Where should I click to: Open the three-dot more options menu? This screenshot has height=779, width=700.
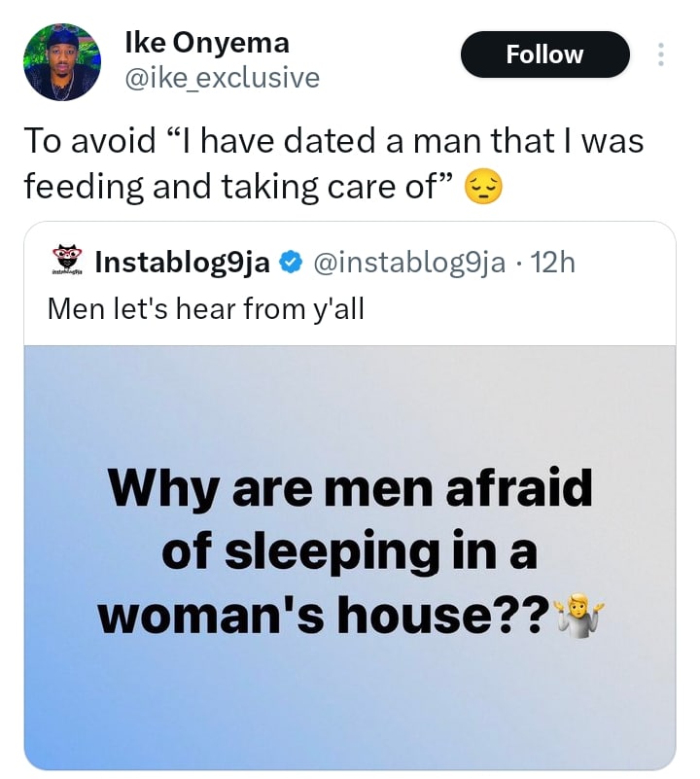[661, 55]
